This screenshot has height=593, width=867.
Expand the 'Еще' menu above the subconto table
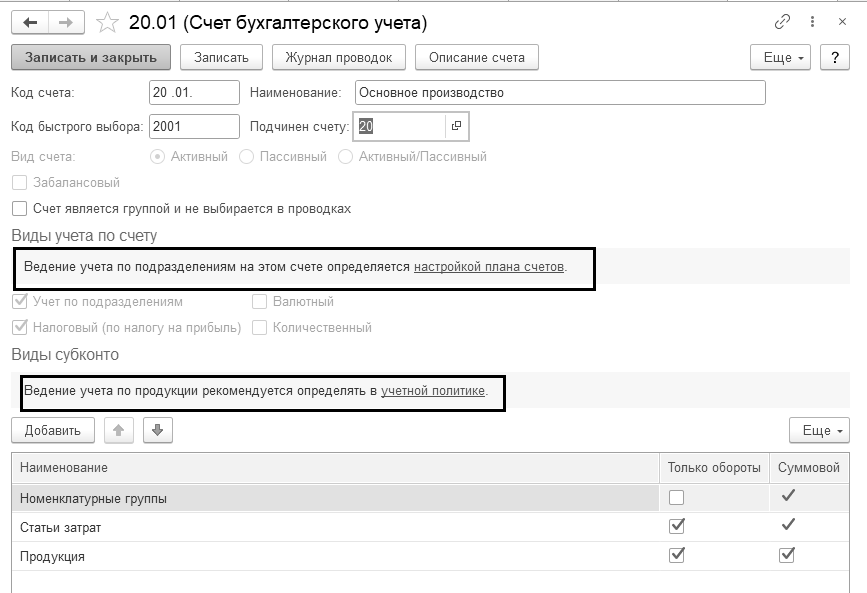click(818, 431)
